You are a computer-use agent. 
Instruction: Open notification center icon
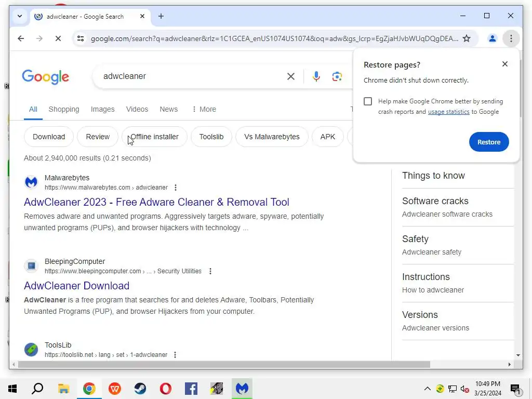point(515,389)
